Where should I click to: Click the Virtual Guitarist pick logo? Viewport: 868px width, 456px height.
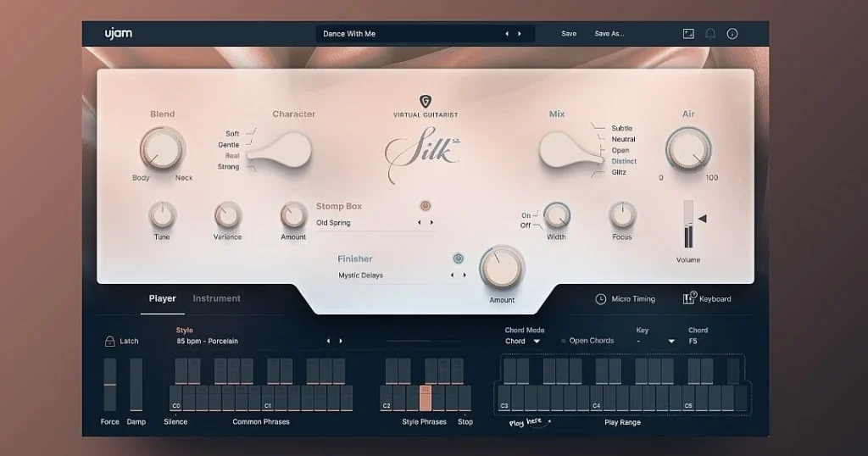[426, 101]
